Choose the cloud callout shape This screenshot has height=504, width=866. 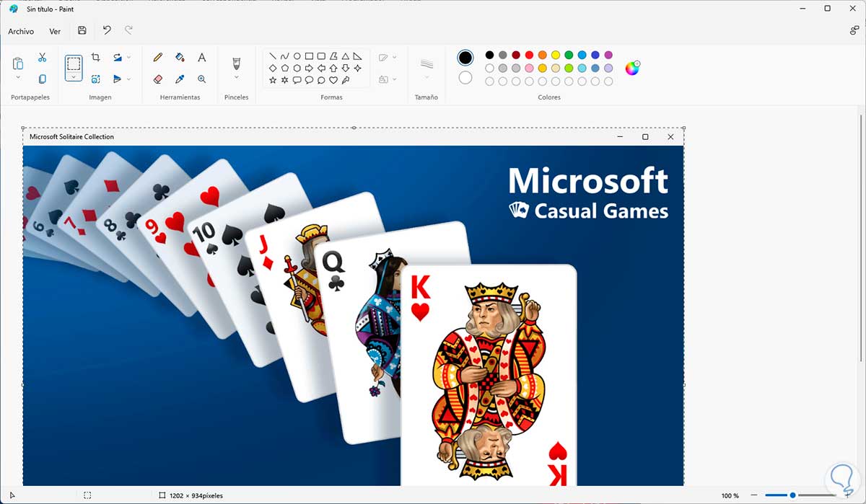[321, 80]
